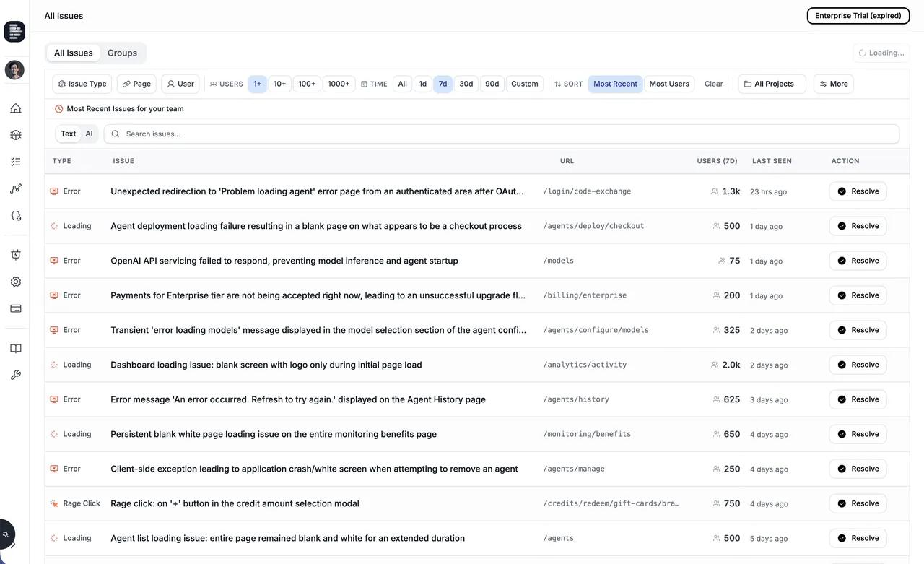Image resolution: width=924 pixels, height=564 pixels.
Task: Click the Users (7D) column header
Action: (x=717, y=161)
